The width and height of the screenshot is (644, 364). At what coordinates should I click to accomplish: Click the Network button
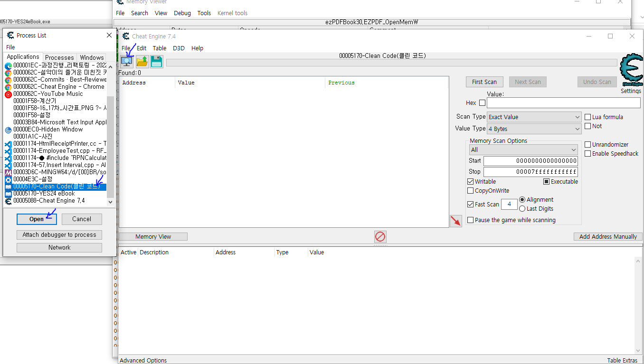(x=59, y=248)
